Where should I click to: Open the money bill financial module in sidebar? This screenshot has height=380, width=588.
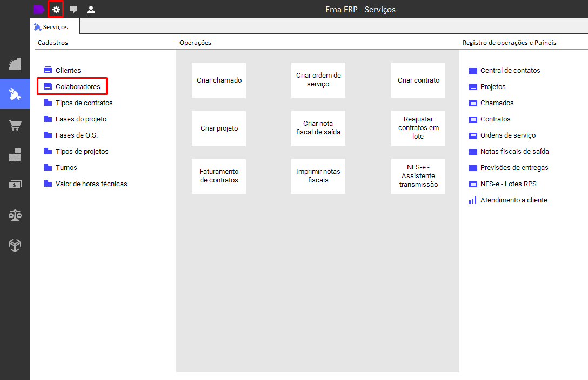(15, 184)
